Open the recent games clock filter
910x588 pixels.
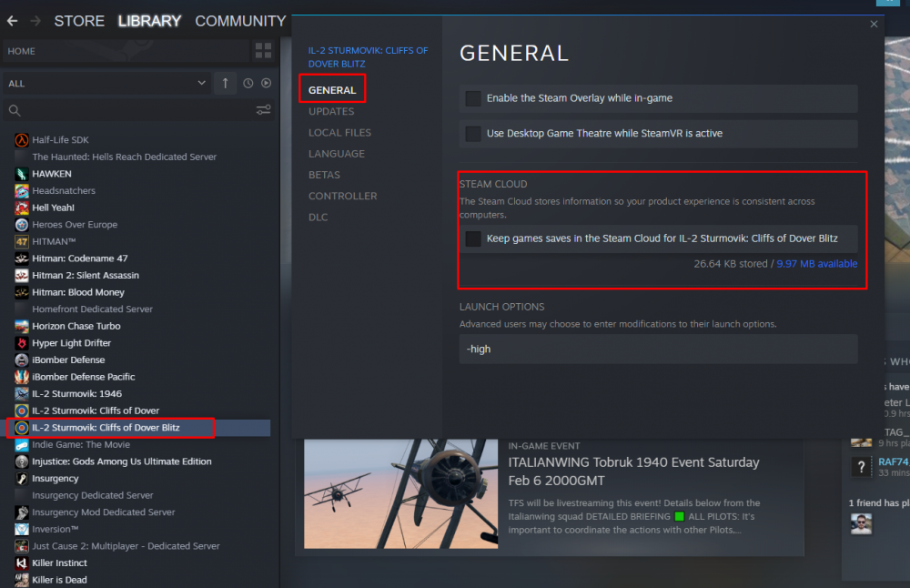click(248, 83)
